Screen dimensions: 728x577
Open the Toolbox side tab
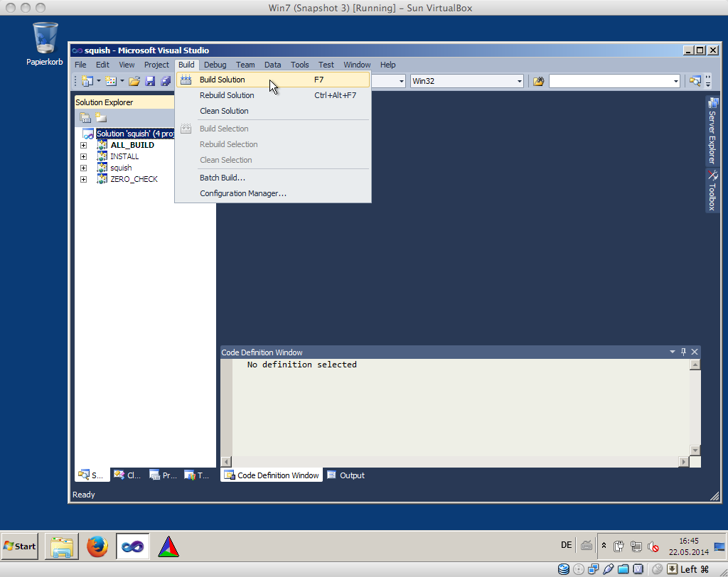coord(712,190)
